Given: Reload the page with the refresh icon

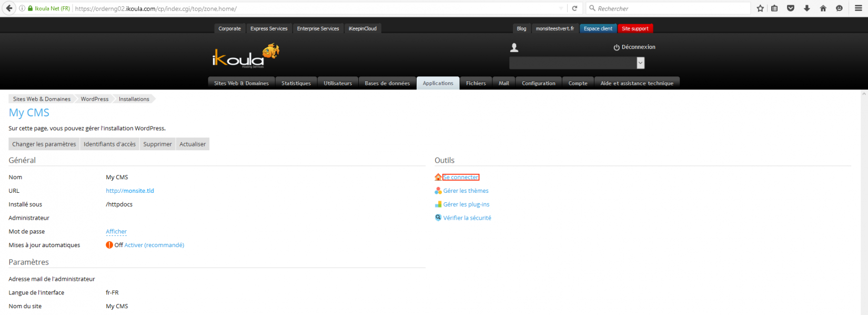Looking at the screenshot, I should click(574, 8).
